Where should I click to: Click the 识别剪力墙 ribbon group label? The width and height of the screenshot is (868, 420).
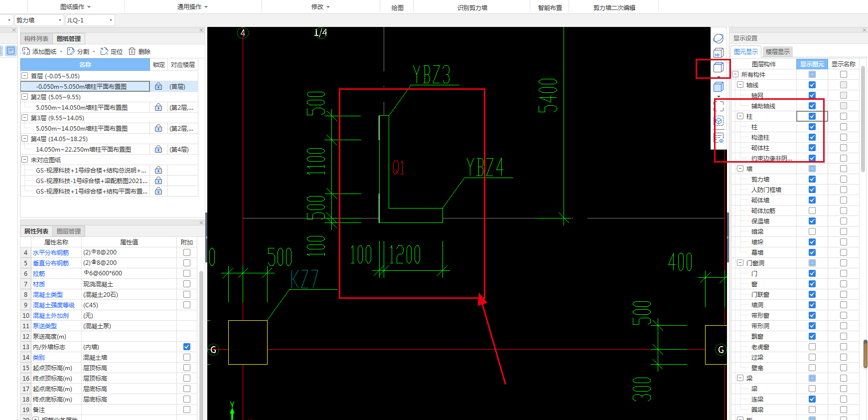click(472, 7)
